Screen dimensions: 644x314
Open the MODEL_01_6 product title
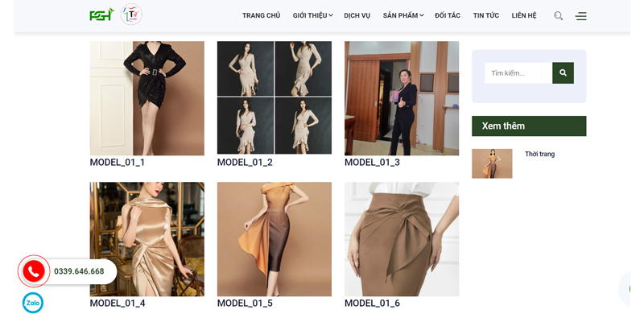tap(372, 304)
